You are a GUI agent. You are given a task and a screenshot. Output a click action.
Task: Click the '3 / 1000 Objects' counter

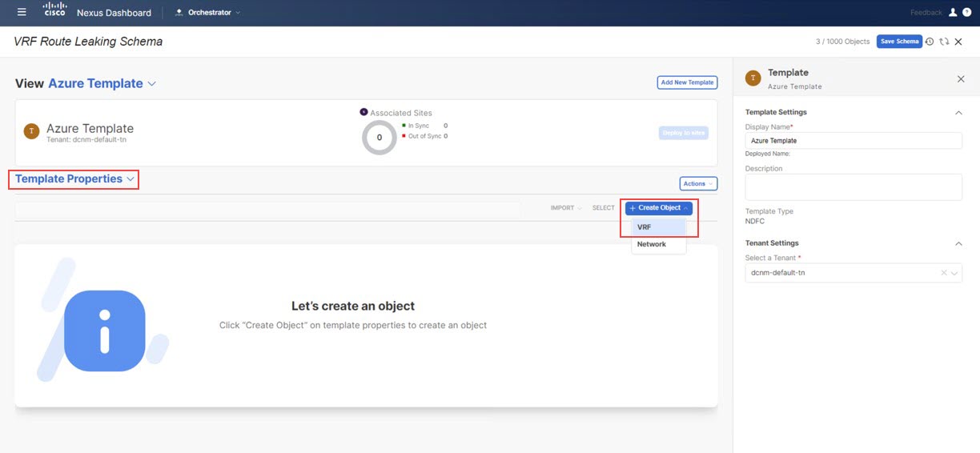click(x=842, y=42)
